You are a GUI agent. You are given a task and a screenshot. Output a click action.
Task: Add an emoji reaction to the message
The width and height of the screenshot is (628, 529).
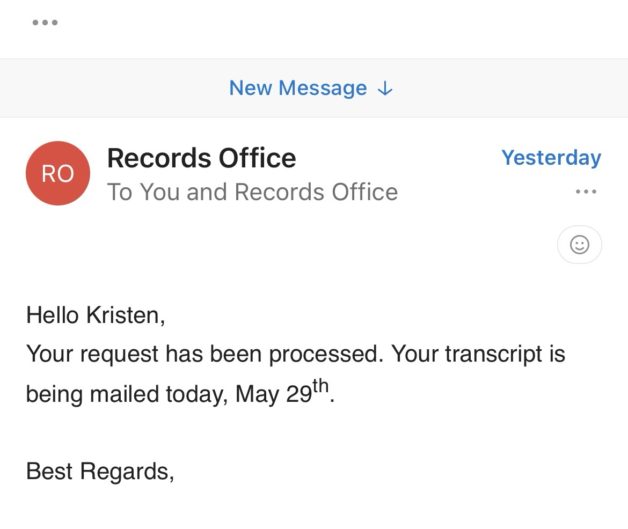579,244
